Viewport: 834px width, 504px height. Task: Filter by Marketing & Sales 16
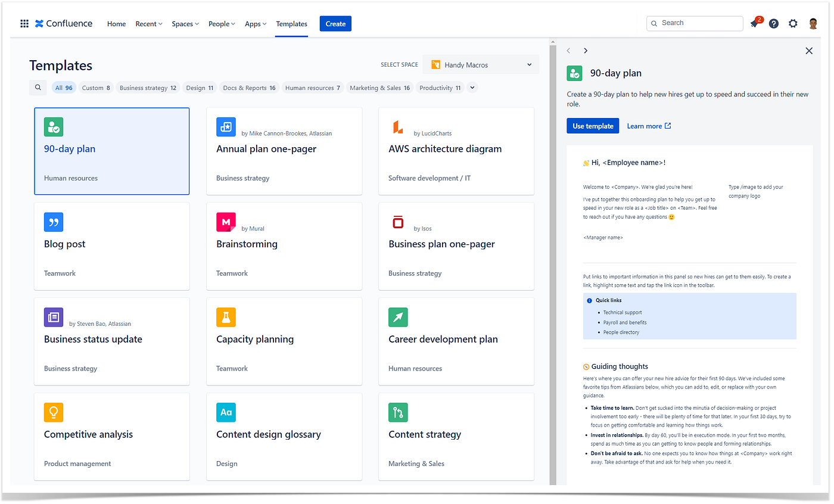(x=379, y=88)
